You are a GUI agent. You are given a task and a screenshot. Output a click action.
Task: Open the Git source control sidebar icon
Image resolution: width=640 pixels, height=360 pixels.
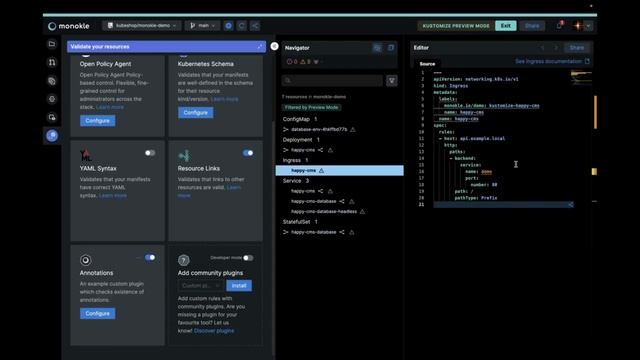pos(52,62)
